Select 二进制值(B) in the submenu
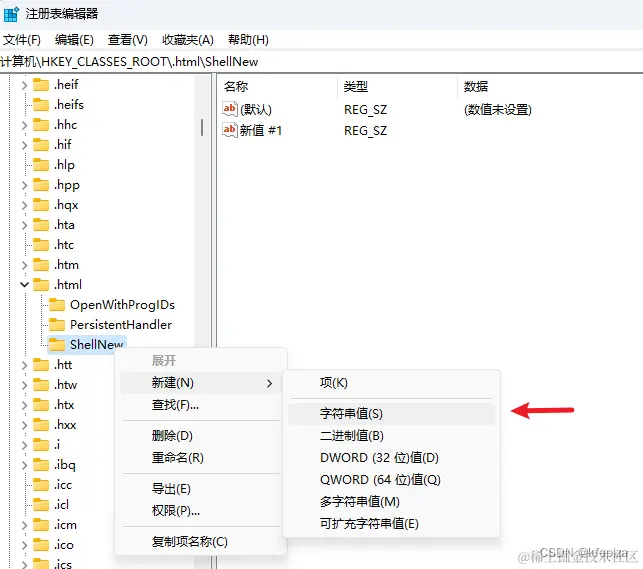This screenshot has width=643, height=569. pos(391,436)
